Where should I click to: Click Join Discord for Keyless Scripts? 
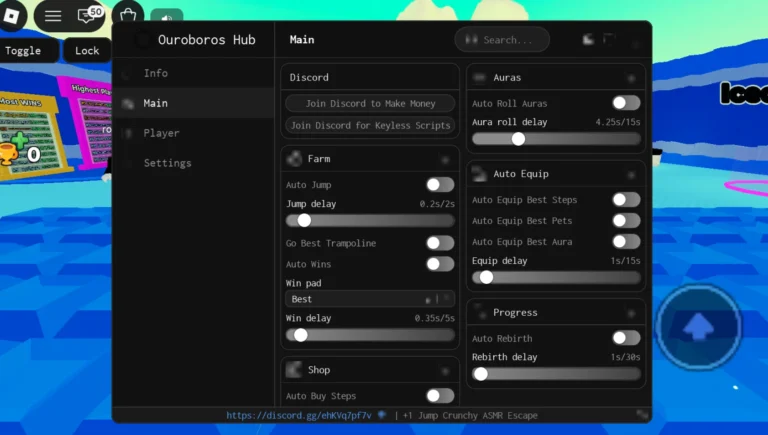(x=370, y=125)
